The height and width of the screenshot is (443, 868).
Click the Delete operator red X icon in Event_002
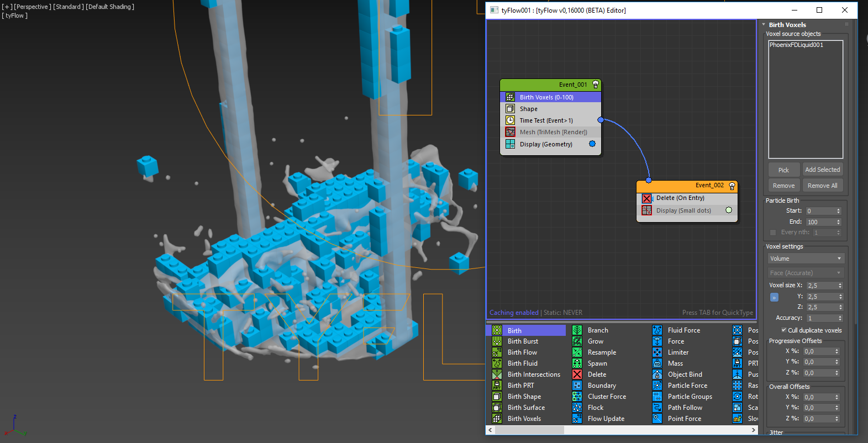click(646, 198)
